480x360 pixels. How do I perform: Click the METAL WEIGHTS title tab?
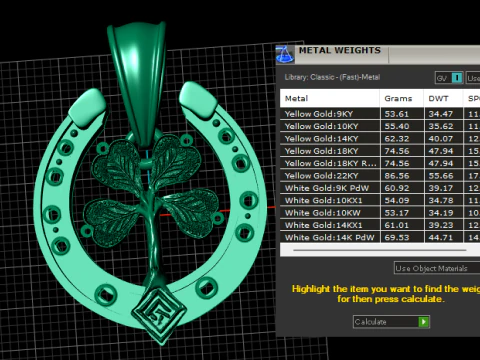pyautogui.click(x=340, y=51)
